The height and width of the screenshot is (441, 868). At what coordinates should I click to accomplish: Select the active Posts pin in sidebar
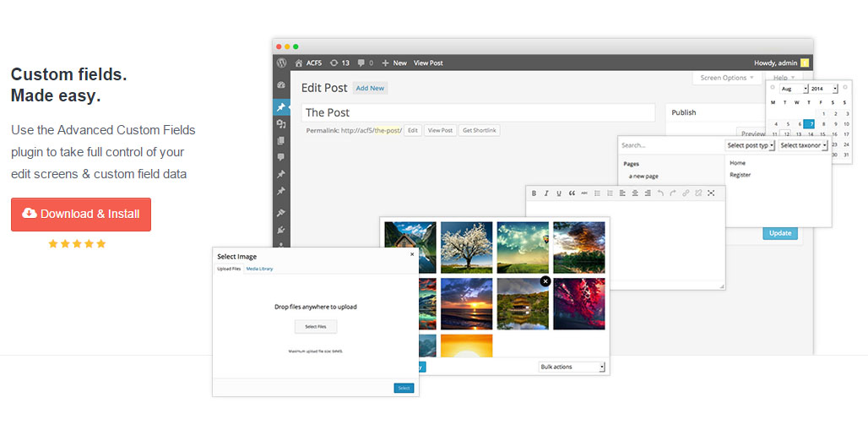click(x=281, y=107)
